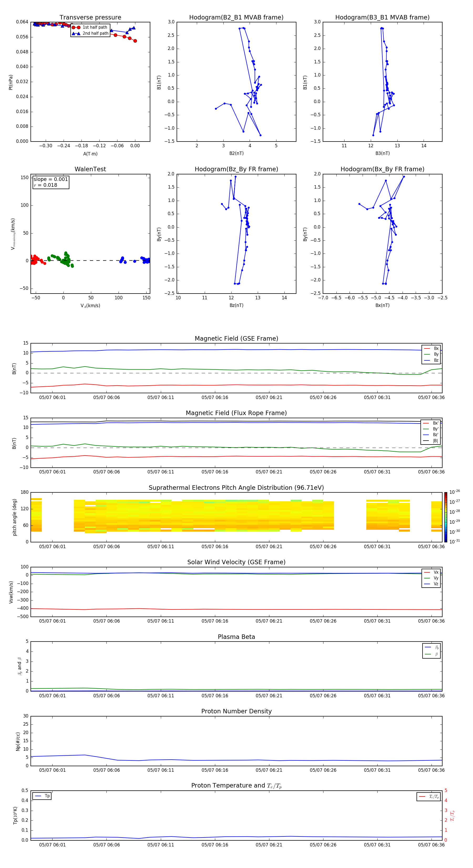Image resolution: width=473 pixels, height=868 pixels.
Task: Click the 'slope = 0.001' annotation
Action: pos(51,179)
